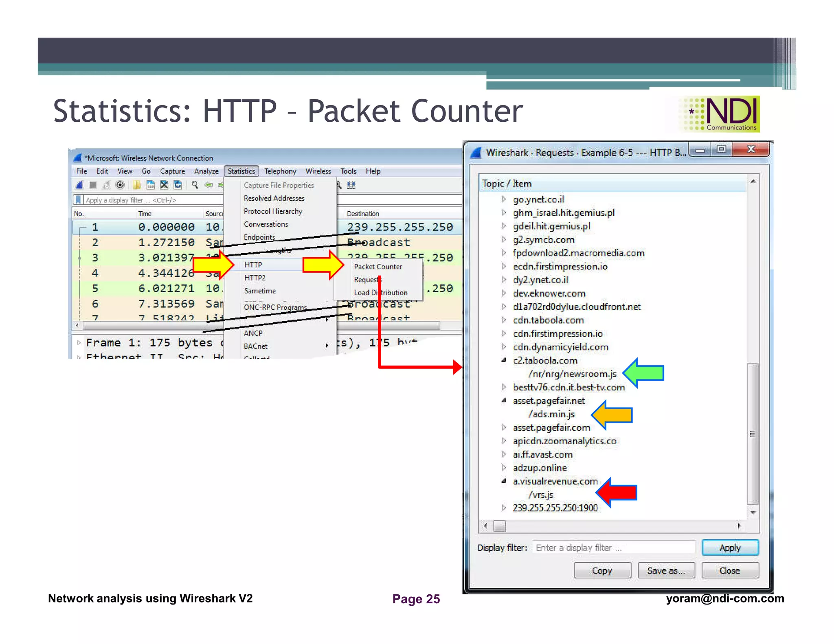Click the Apply button
834x644 pixels.
click(x=730, y=548)
